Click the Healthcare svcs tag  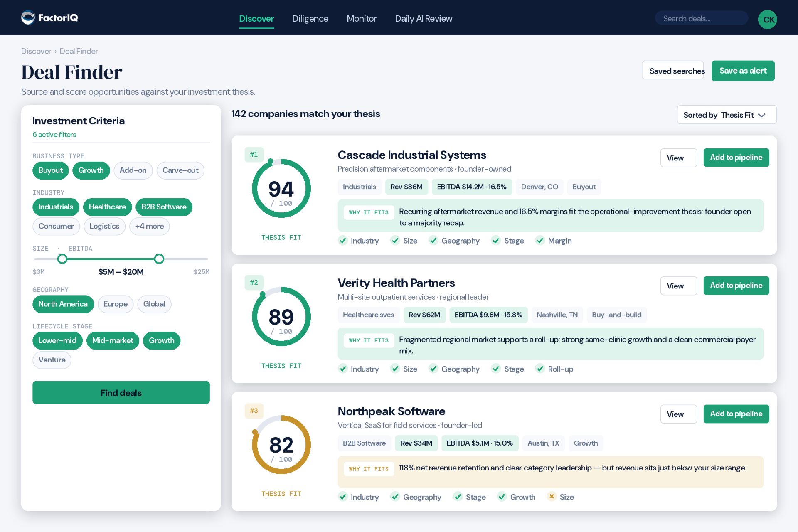368,315
